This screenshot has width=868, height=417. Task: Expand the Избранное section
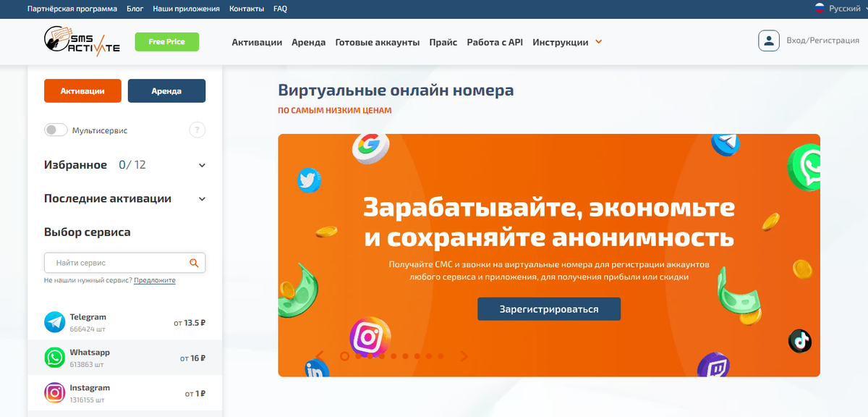(x=202, y=165)
